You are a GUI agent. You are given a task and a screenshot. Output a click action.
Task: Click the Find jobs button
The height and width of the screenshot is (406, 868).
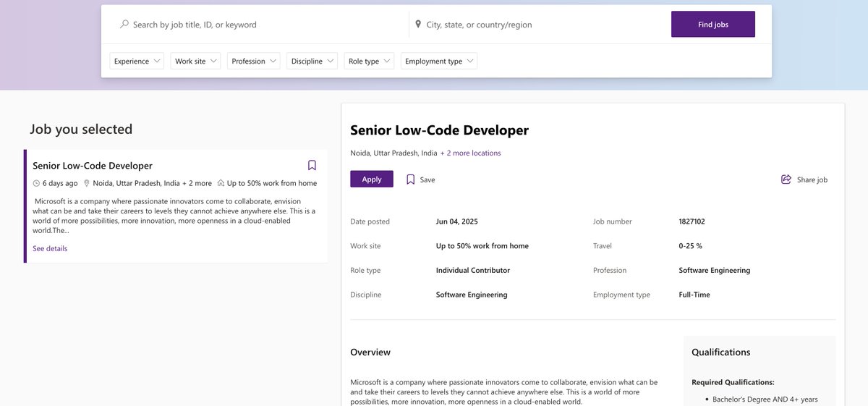coord(713,24)
